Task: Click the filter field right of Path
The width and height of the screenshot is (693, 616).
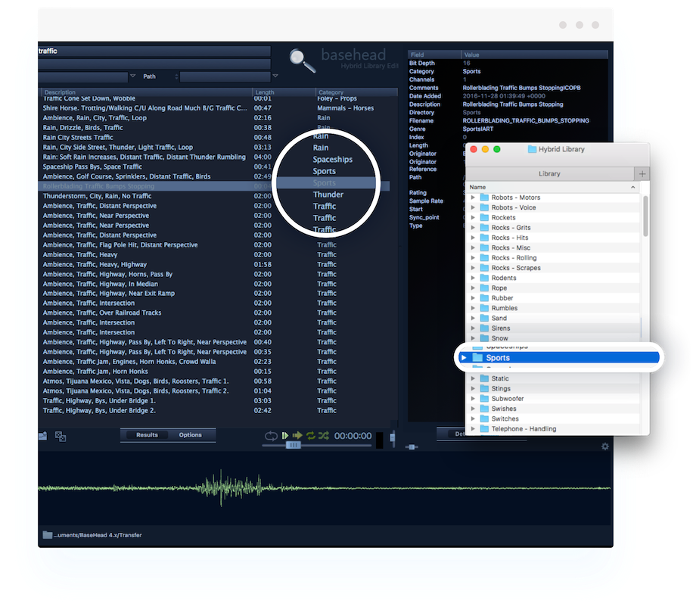Action: pos(225,76)
